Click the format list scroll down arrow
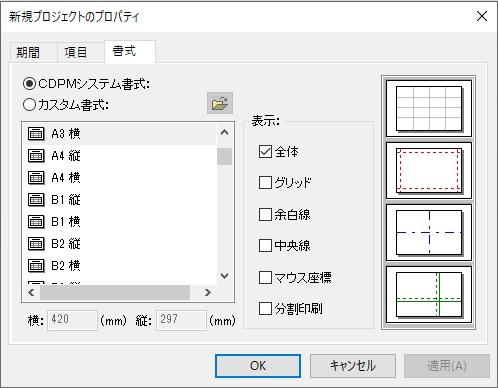The width and height of the screenshot is (498, 388). point(225,276)
